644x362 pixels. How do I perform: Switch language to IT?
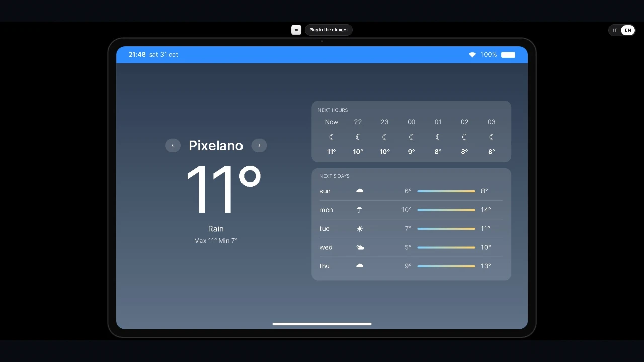coord(615,30)
